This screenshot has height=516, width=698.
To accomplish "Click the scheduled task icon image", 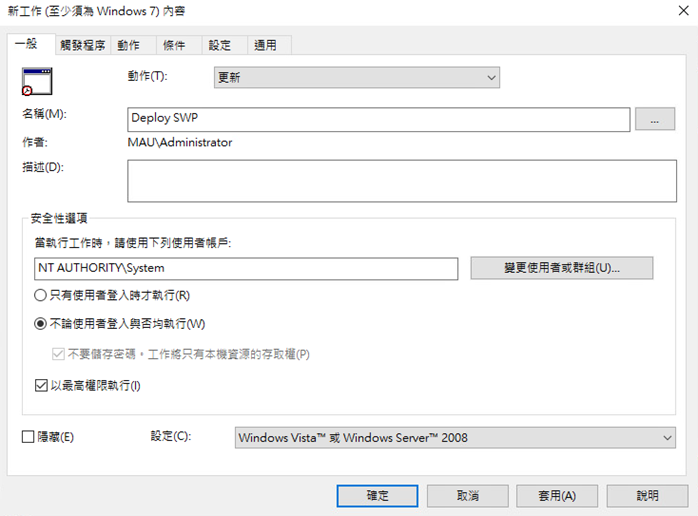I will click(x=36, y=82).
